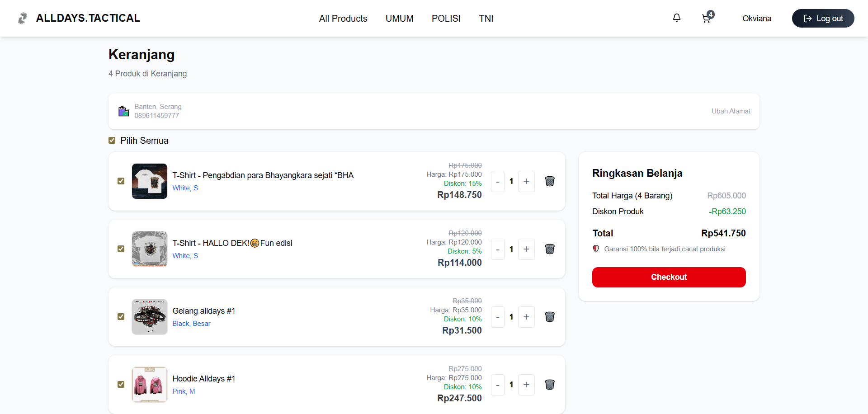Screen dimensions: 868x414
Task: Toggle the Pilih Semua checkbox
Action: pyautogui.click(x=112, y=141)
